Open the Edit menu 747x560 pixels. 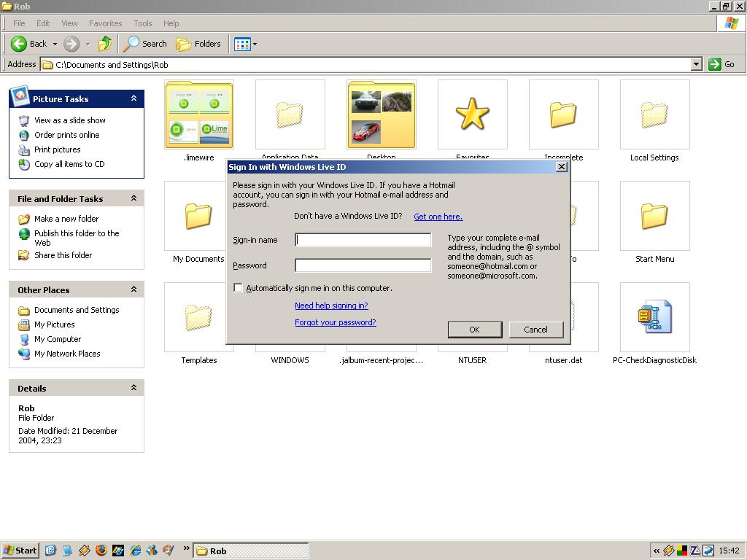(x=43, y=23)
